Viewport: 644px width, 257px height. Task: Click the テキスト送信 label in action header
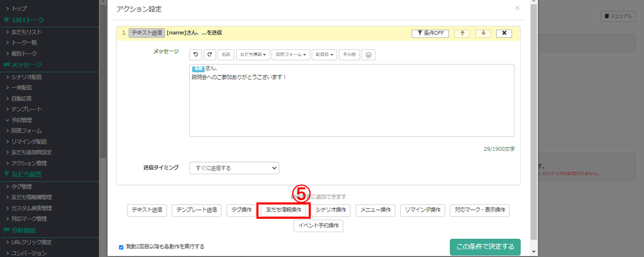click(x=147, y=33)
